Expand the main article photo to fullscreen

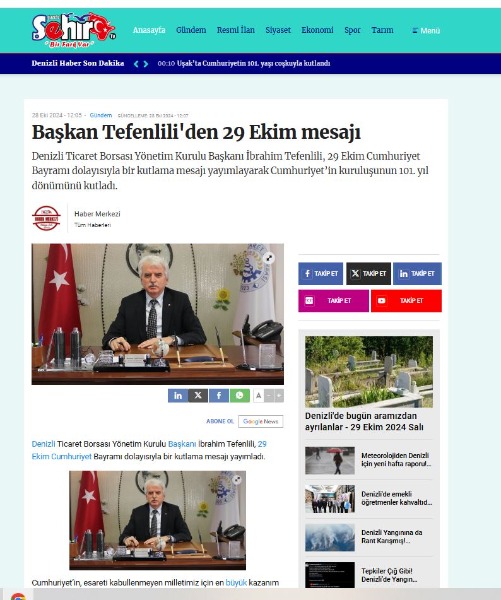pyautogui.click(x=269, y=258)
